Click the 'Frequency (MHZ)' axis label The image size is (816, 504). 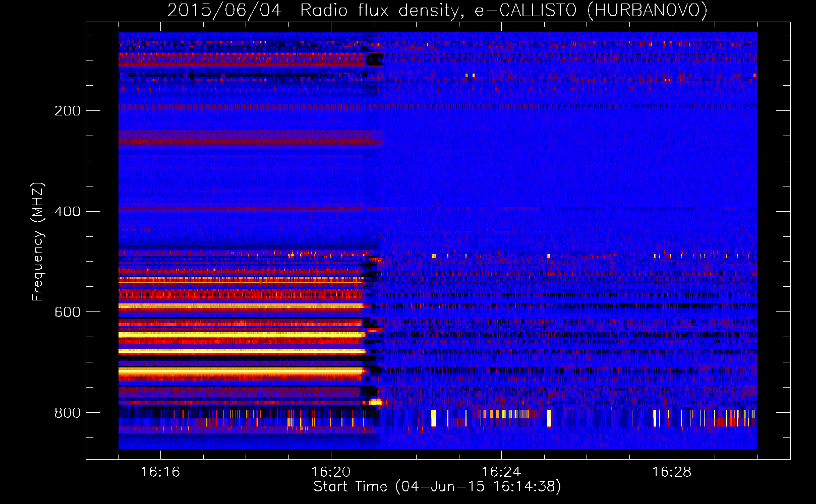click(x=38, y=241)
